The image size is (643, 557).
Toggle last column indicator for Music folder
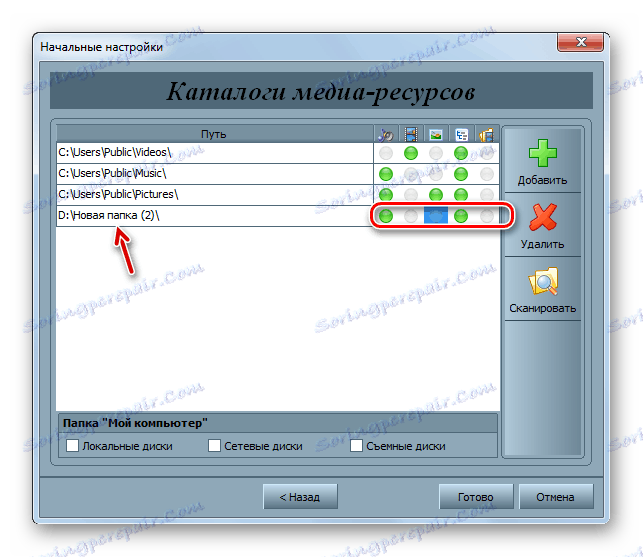tap(486, 174)
